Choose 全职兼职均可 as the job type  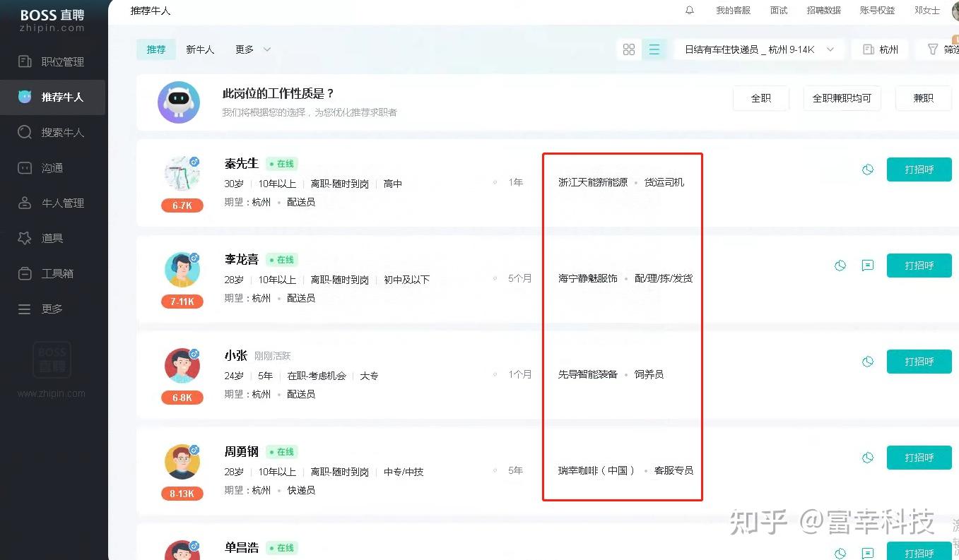(x=842, y=98)
